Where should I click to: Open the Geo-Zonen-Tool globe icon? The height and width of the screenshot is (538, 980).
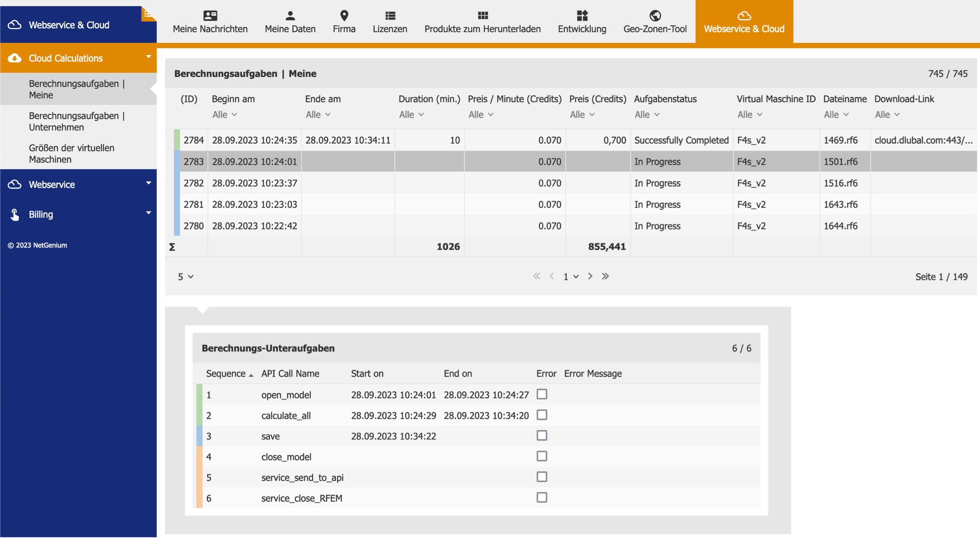click(x=655, y=15)
